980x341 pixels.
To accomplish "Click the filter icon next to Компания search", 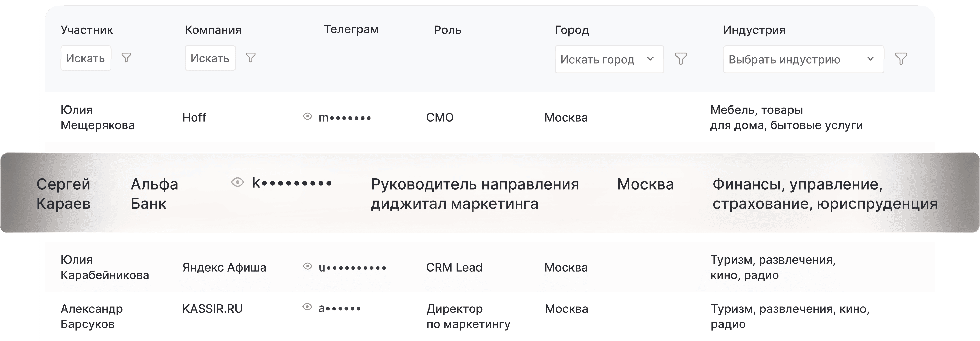I will click(x=251, y=58).
